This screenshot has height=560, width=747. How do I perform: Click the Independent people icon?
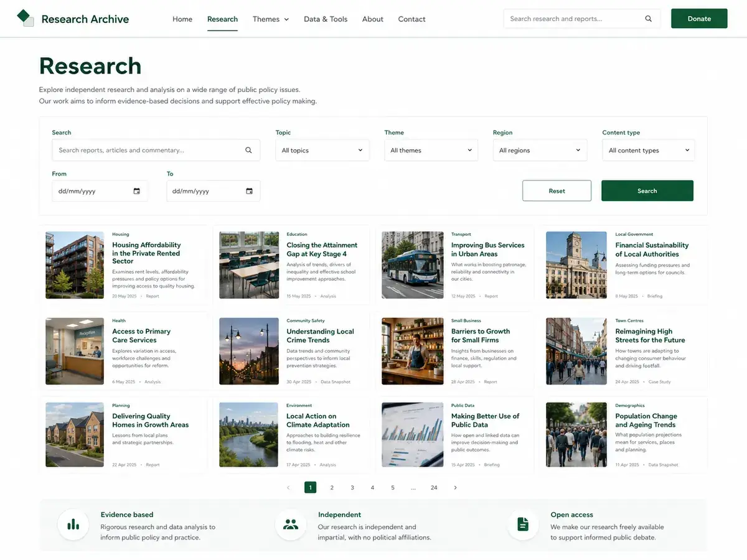click(x=291, y=525)
